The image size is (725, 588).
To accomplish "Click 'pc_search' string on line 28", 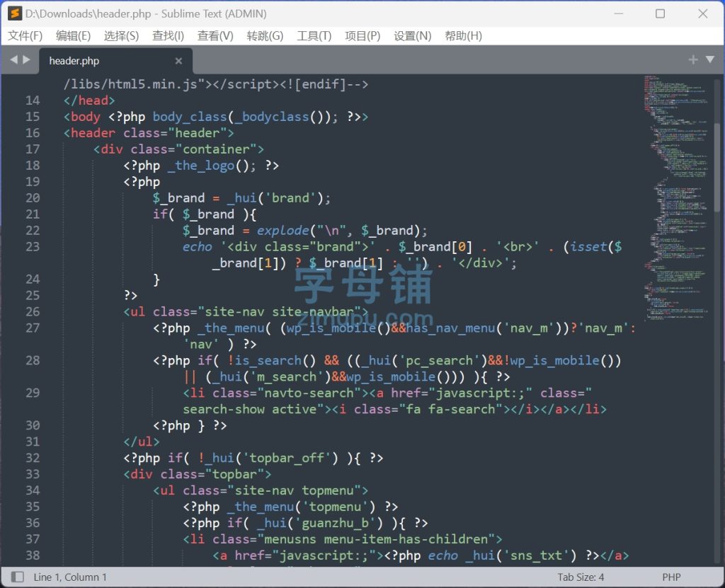I will [439, 360].
